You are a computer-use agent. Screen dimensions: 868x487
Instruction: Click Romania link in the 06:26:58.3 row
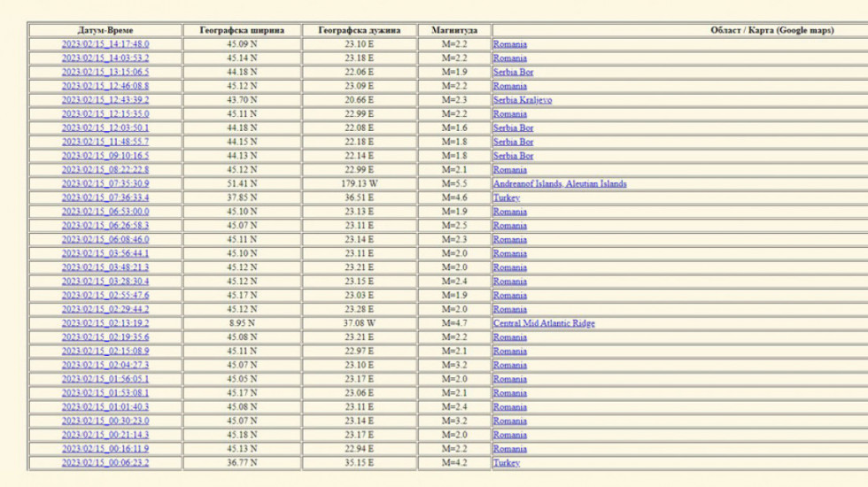click(x=509, y=226)
